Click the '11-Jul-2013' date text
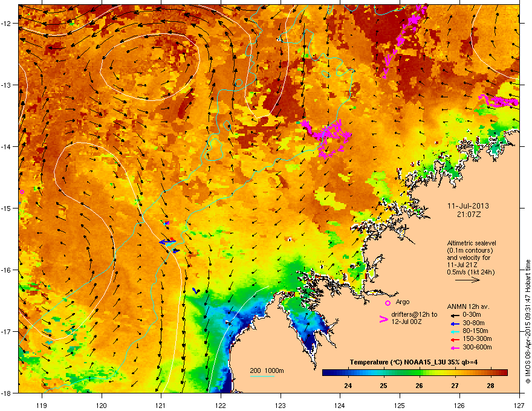The height and width of the screenshot is (411, 532). coord(468,206)
